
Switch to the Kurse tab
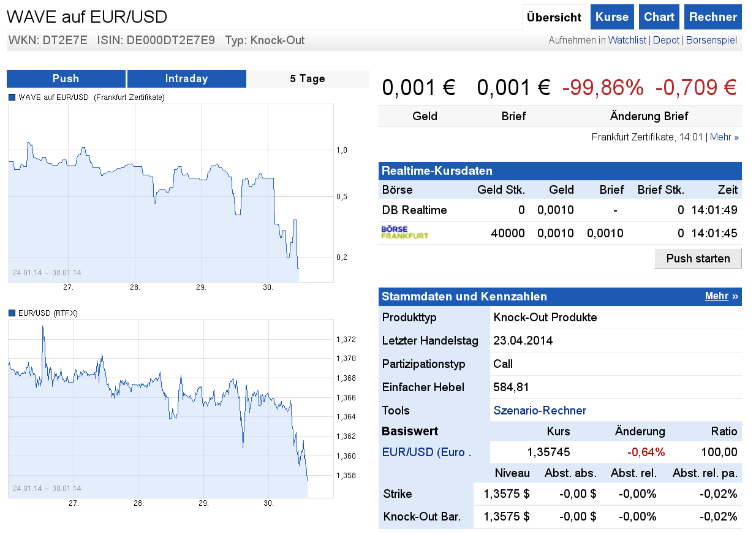click(x=612, y=17)
